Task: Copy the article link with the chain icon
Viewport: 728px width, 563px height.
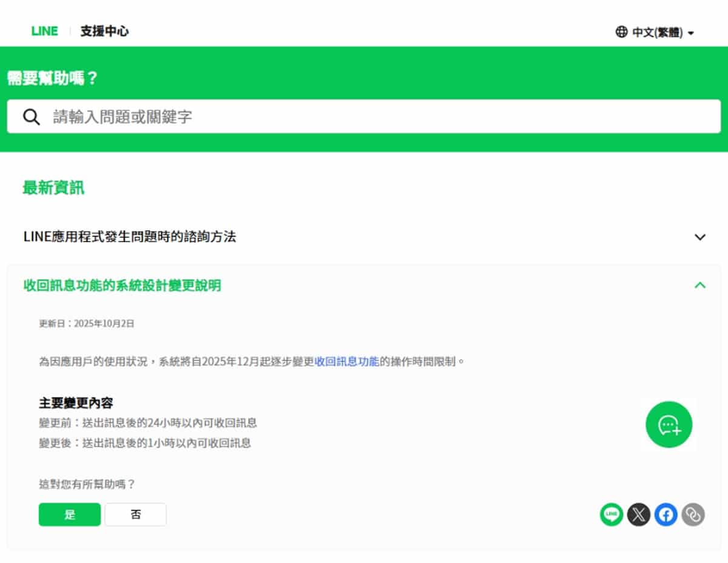Action: tap(693, 515)
